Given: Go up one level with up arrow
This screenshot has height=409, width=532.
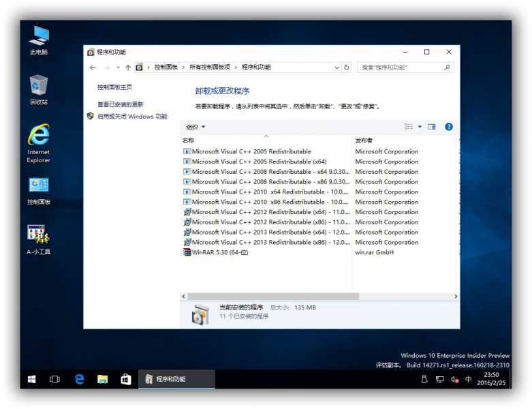Looking at the screenshot, I should tap(128, 67).
